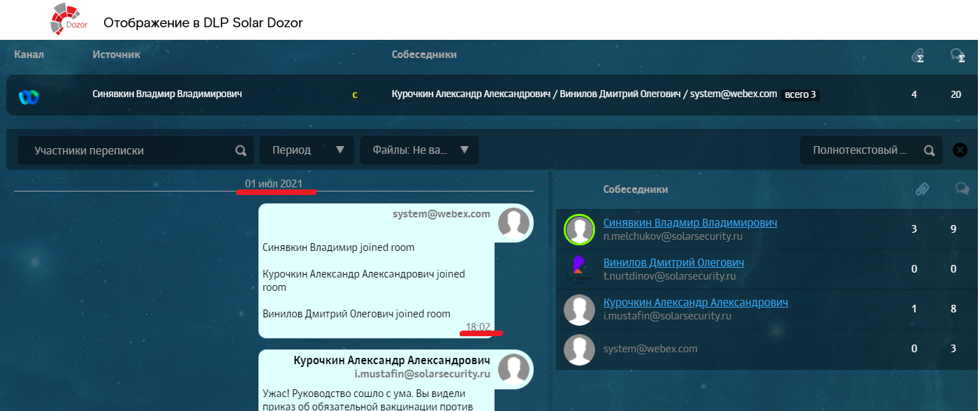Click system@webex.com avatar in first message
The width and height of the screenshot is (980, 411).
[513, 222]
